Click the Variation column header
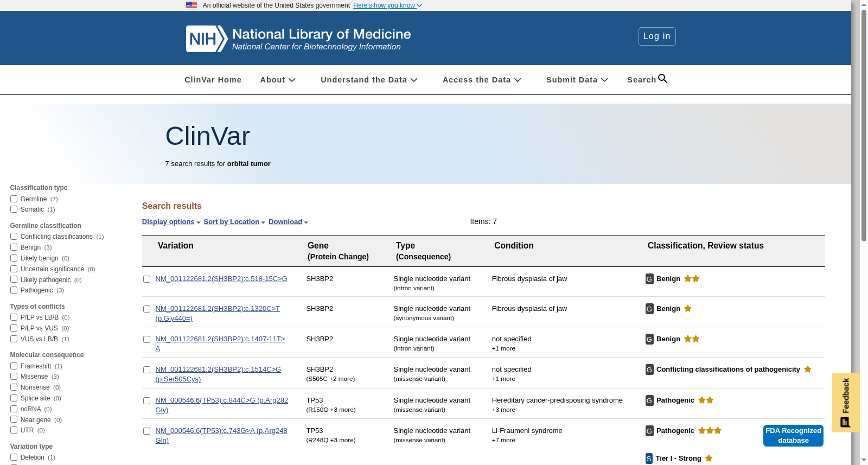This screenshot has width=868, height=465. coord(175,246)
